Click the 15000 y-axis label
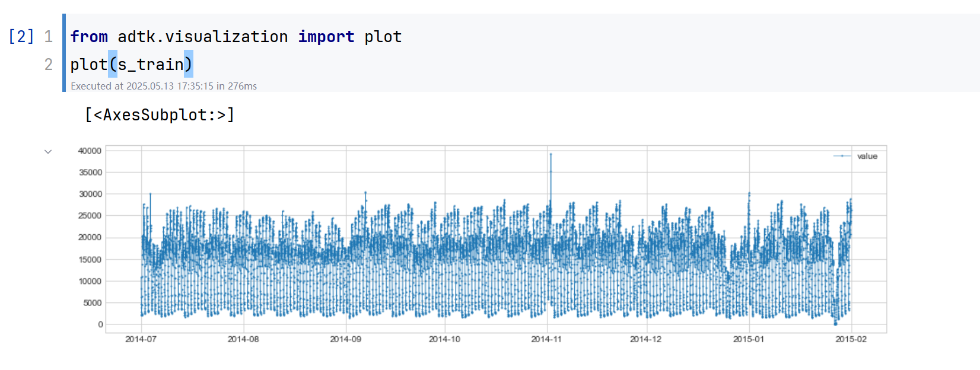980x370 pixels. (x=90, y=259)
